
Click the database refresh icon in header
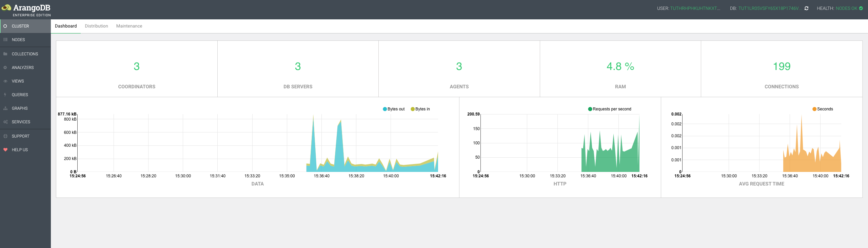[806, 8]
